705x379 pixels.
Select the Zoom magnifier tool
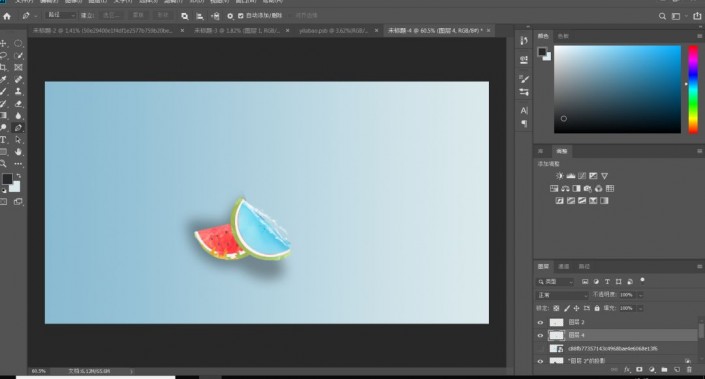(3, 164)
